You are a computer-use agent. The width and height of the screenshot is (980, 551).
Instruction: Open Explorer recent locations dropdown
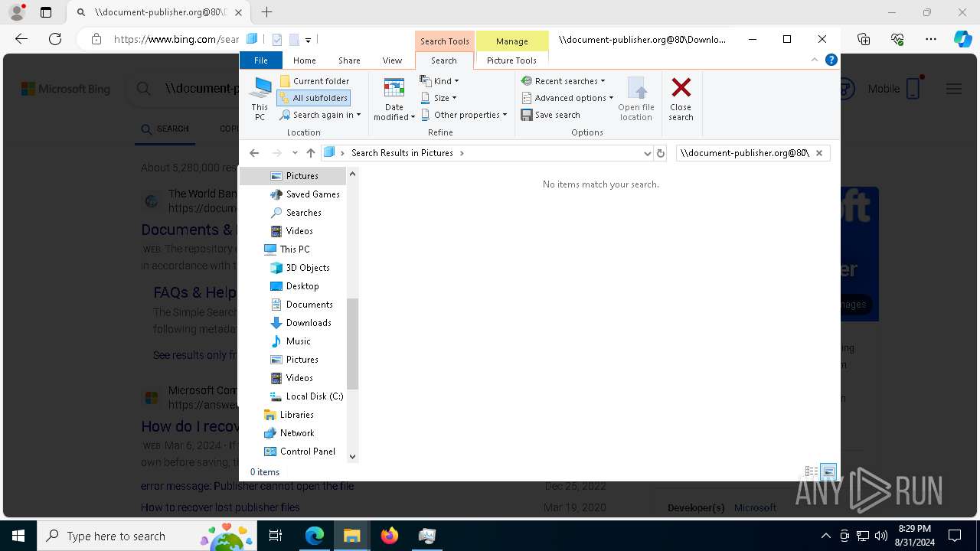tap(295, 153)
